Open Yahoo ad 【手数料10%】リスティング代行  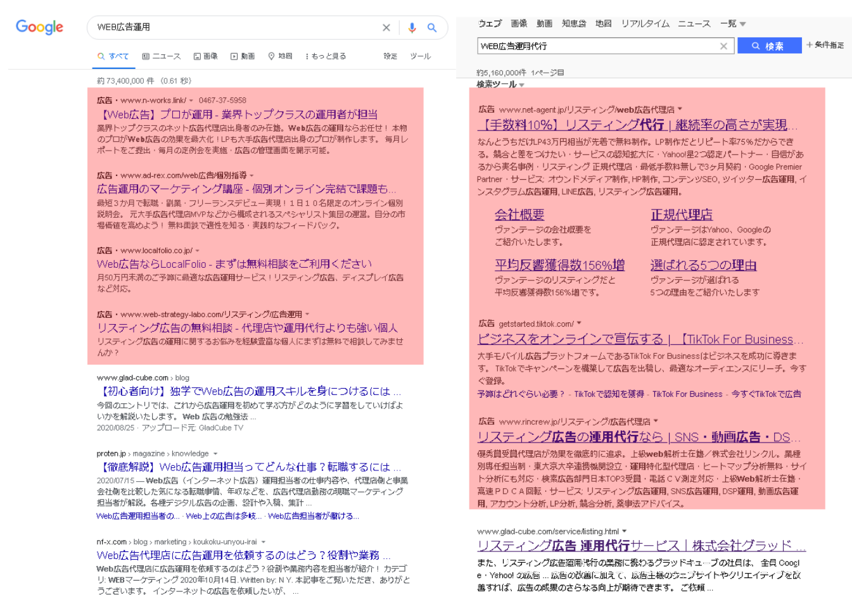click(637, 125)
